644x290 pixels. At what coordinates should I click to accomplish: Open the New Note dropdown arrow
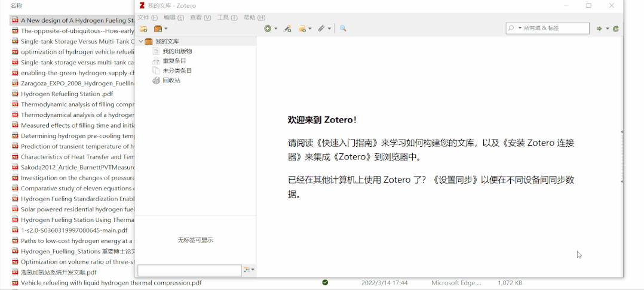pos(309,29)
